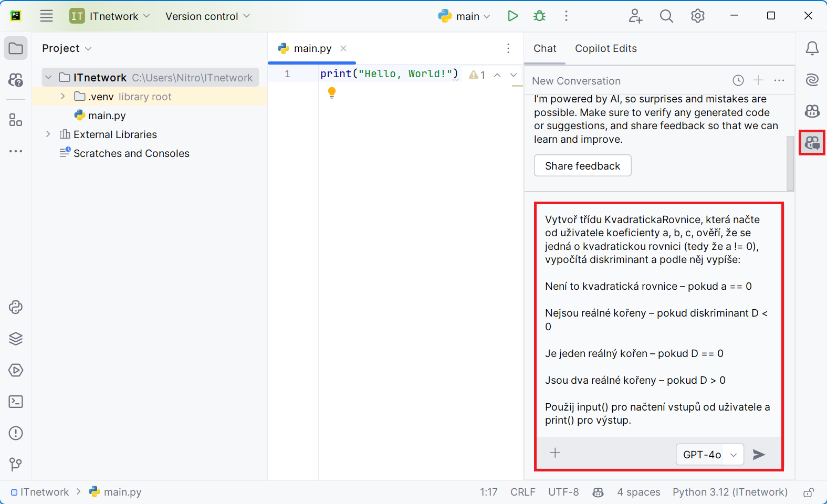Open the Python Console tool window
This screenshot has height=504, width=827.
point(16,307)
